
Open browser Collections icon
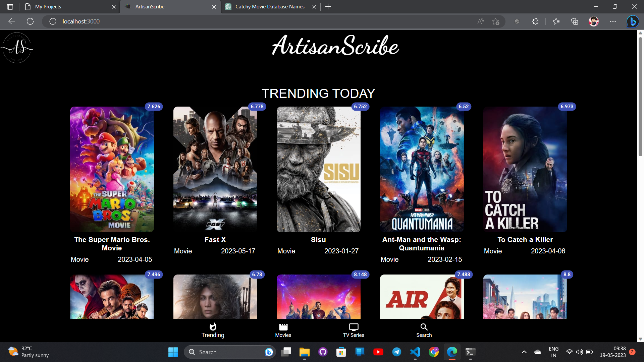pos(575,21)
